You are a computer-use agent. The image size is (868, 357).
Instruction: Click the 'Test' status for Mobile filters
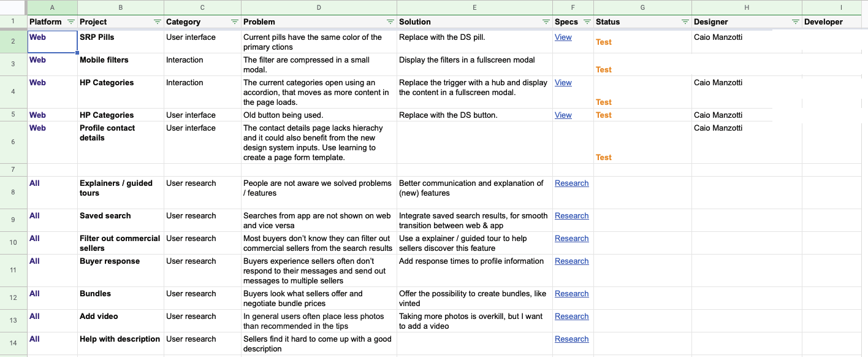pyautogui.click(x=604, y=70)
